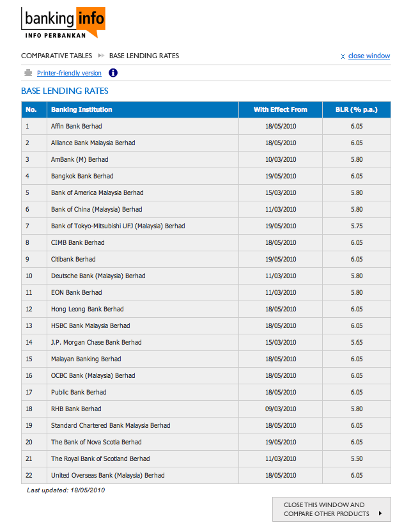Click the 5.50 BLR value for Royal Bank of Scotland
The height and width of the screenshot is (532, 411).
click(357, 458)
